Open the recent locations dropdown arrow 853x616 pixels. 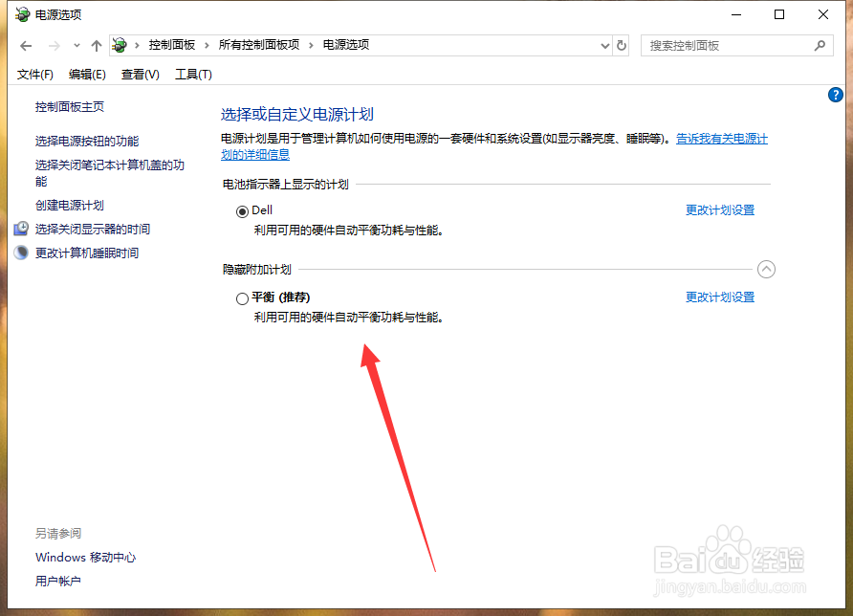(77, 46)
